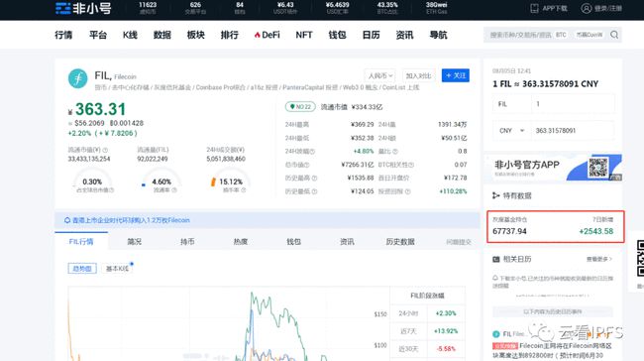Screen dimensions: 644x361
Task: Switch to the 历史数据 tab
Action: [x=400, y=242]
